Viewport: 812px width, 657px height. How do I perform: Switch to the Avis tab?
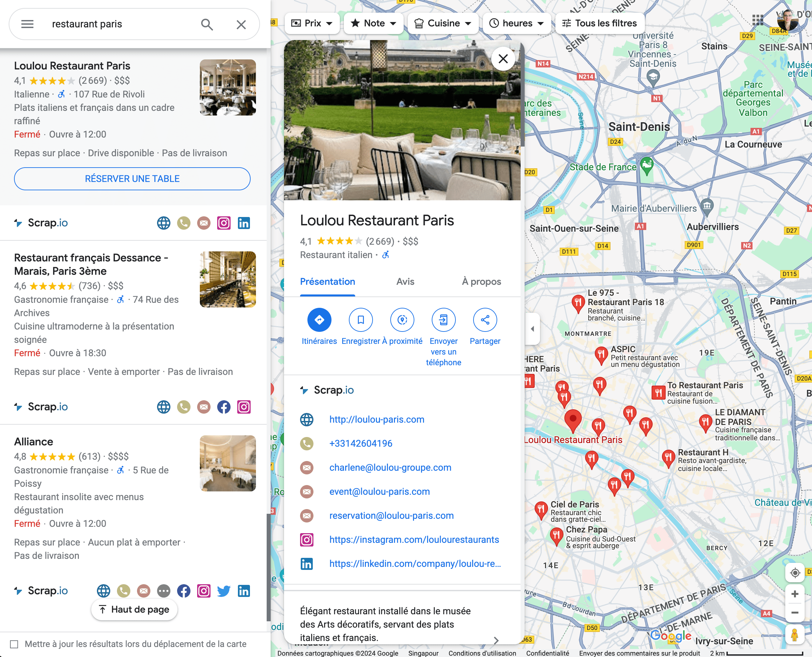[405, 281]
